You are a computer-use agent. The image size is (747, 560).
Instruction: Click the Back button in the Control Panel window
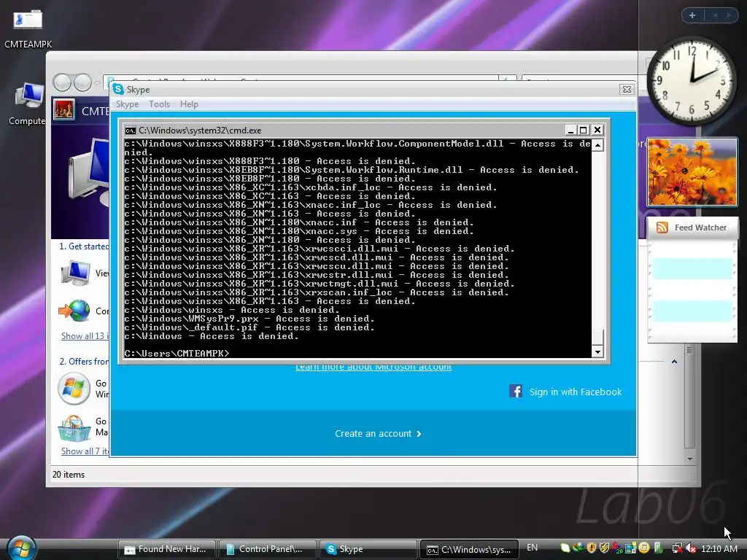tap(63, 82)
